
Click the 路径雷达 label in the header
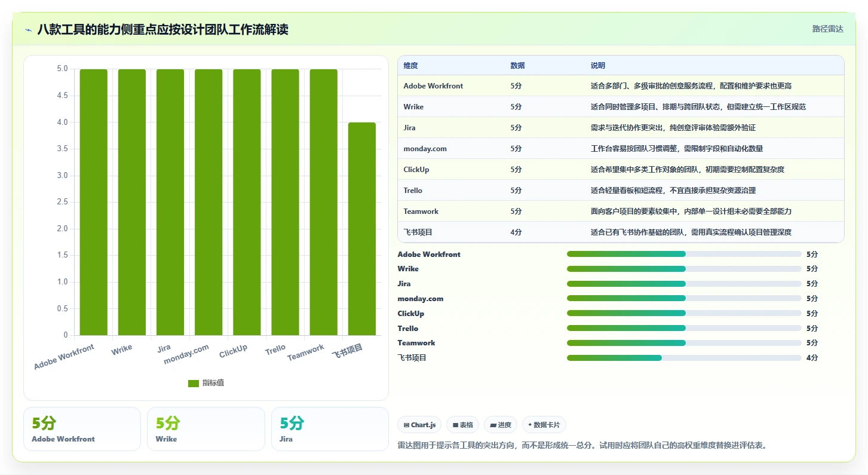[827, 29]
